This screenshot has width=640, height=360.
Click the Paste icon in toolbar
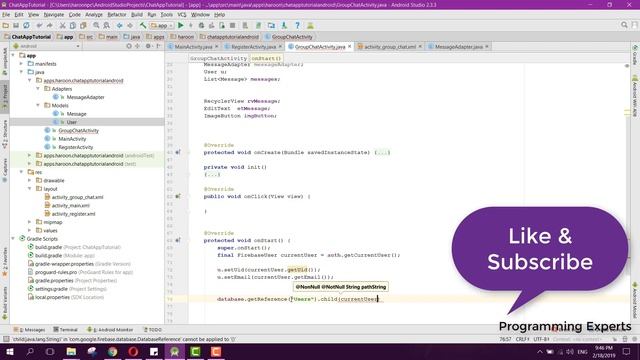point(83,25)
